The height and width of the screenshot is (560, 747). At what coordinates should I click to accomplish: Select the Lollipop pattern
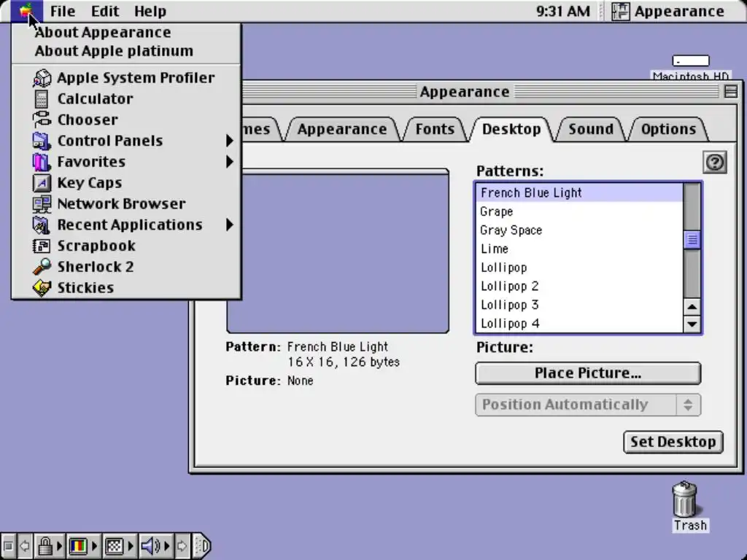[580, 267]
